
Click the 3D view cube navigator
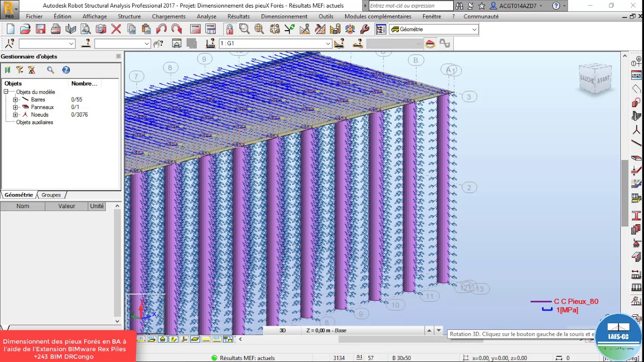point(596,78)
